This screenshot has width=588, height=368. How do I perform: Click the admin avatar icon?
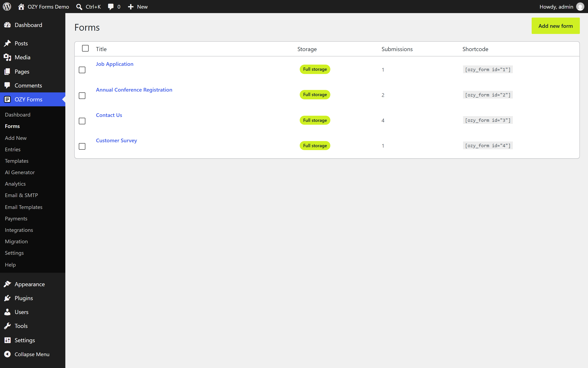[580, 7]
